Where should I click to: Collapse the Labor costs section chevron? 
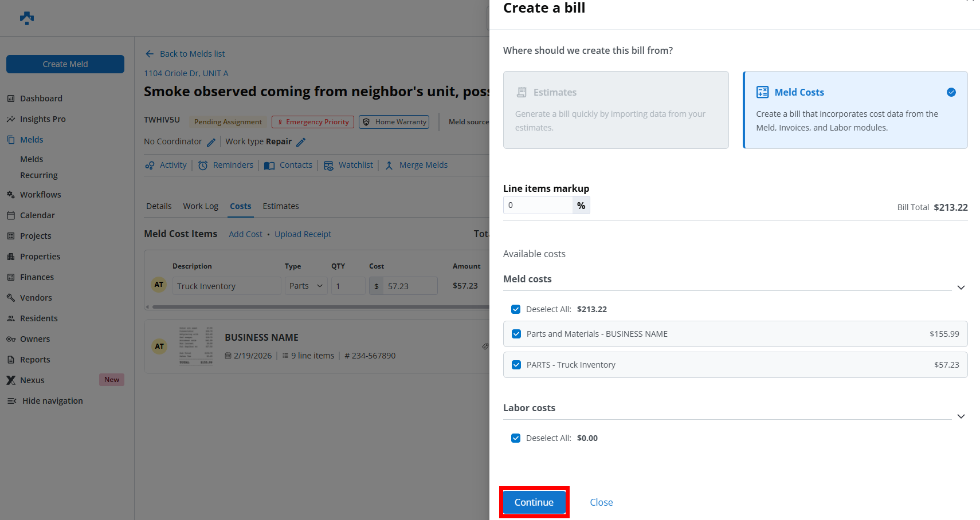(961, 416)
